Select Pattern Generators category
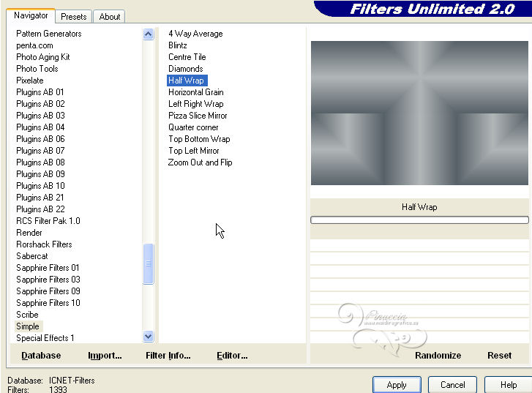This screenshot has width=532, height=393. pos(49,34)
